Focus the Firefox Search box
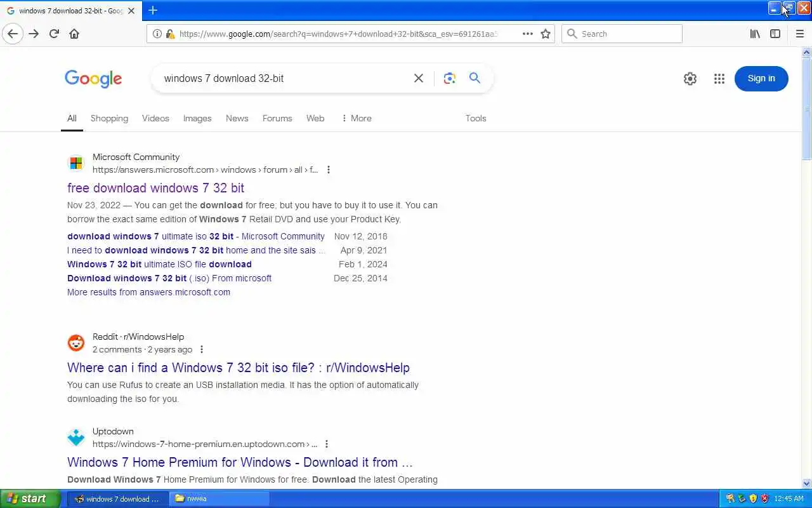The image size is (812, 508). (x=622, y=34)
